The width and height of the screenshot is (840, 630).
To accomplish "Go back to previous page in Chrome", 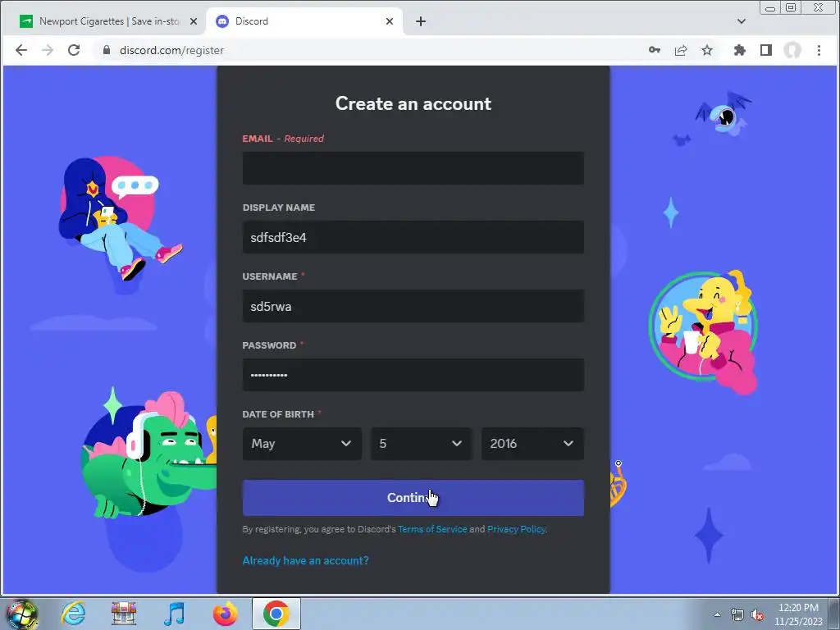I will coord(21,50).
